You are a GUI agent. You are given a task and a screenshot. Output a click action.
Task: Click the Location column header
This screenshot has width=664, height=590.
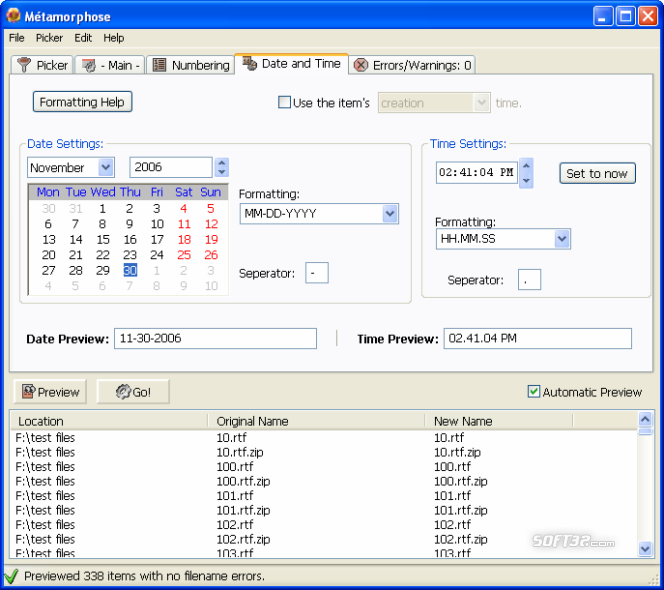pyautogui.click(x=109, y=421)
